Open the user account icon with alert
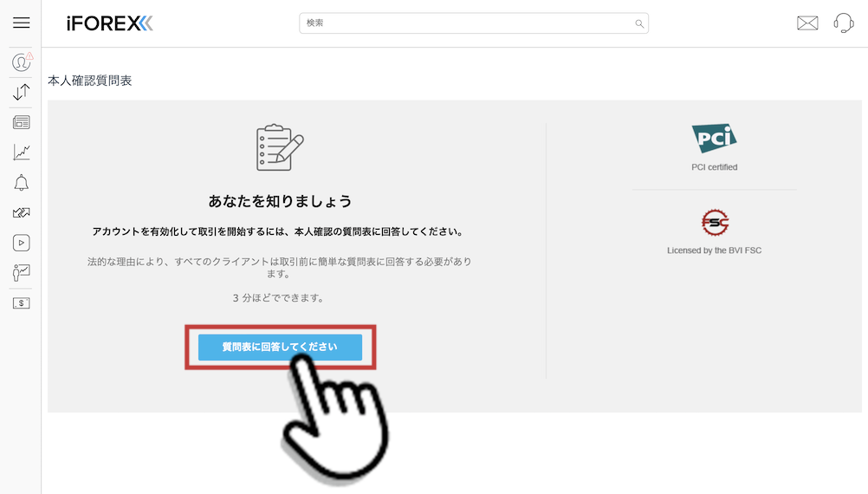Screen dimensions: 868x494 pyautogui.click(x=22, y=62)
